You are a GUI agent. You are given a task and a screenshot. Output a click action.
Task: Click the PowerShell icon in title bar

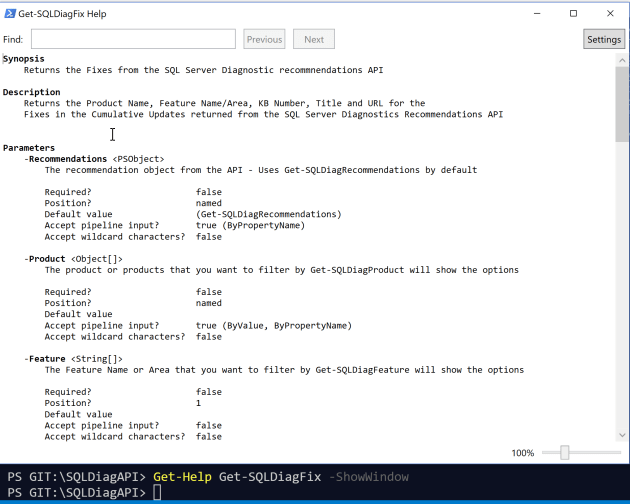(x=10, y=14)
